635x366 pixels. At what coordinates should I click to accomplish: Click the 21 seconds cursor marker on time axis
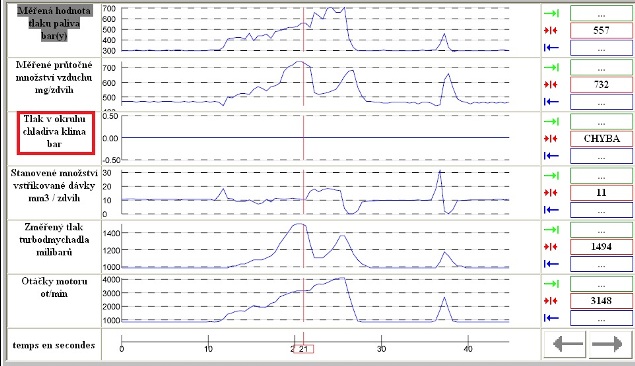pyautogui.click(x=303, y=349)
